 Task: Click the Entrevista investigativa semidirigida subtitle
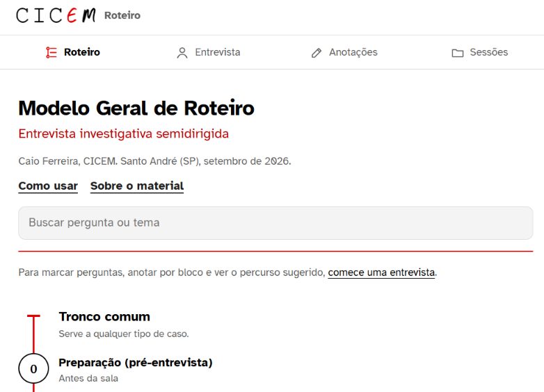[x=124, y=133]
